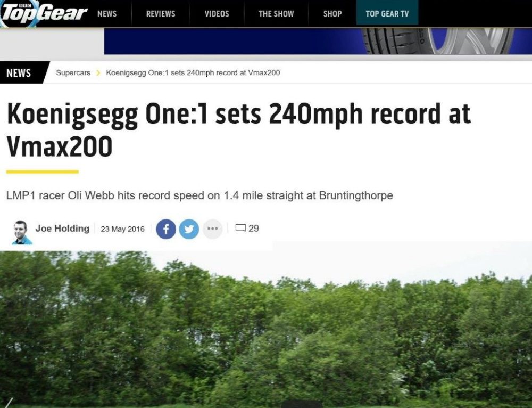Image resolution: width=532 pixels, height=408 pixels.
Task: Open the Reviews menu item
Action: (x=161, y=14)
